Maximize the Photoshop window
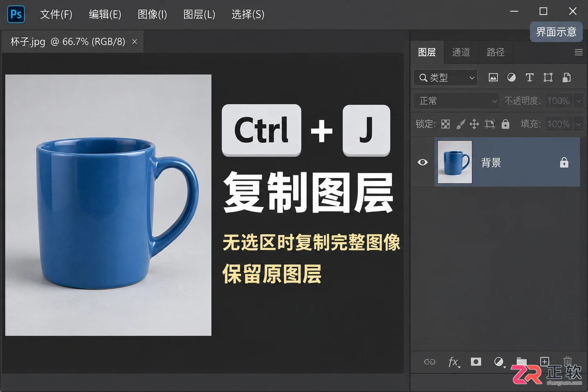The height and width of the screenshot is (392, 588). click(543, 11)
